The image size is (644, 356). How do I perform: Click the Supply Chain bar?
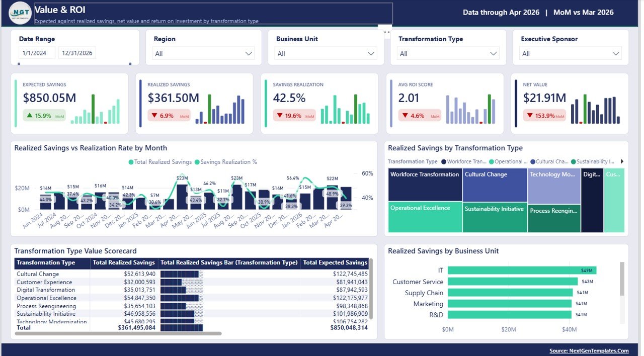tap(510, 293)
